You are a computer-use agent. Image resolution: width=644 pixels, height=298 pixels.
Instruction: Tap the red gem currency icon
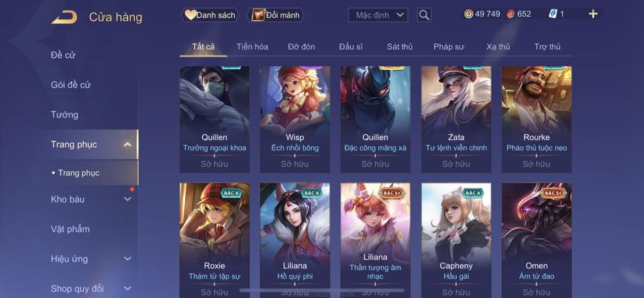point(511,14)
